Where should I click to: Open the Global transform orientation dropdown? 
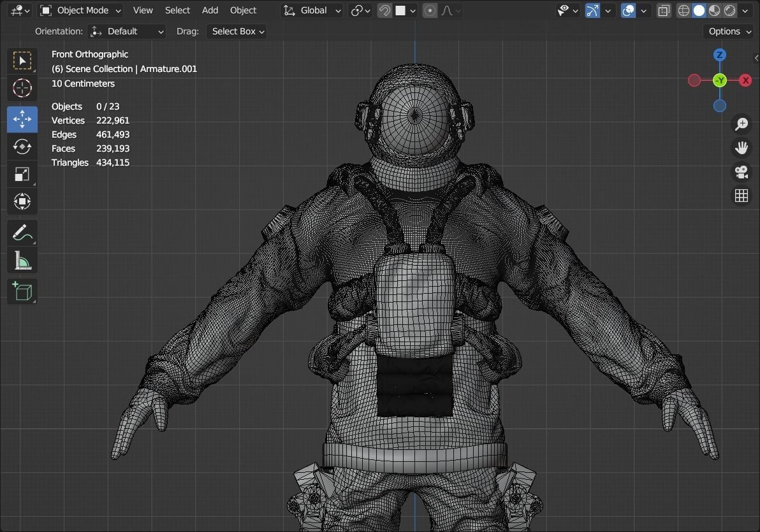[312, 10]
